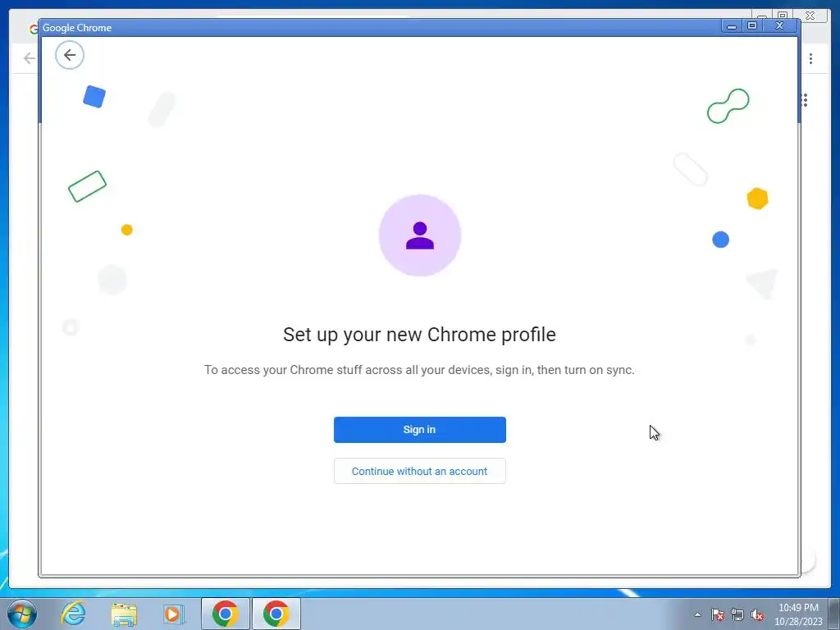The width and height of the screenshot is (840, 630).
Task: Open the clock showing 10:49 PM
Action: pos(798,614)
